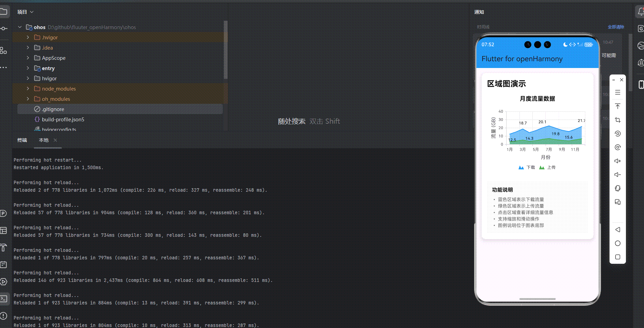Click 全部清除 in notifications panel
The height and width of the screenshot is (328, 644).
point(616,27)
